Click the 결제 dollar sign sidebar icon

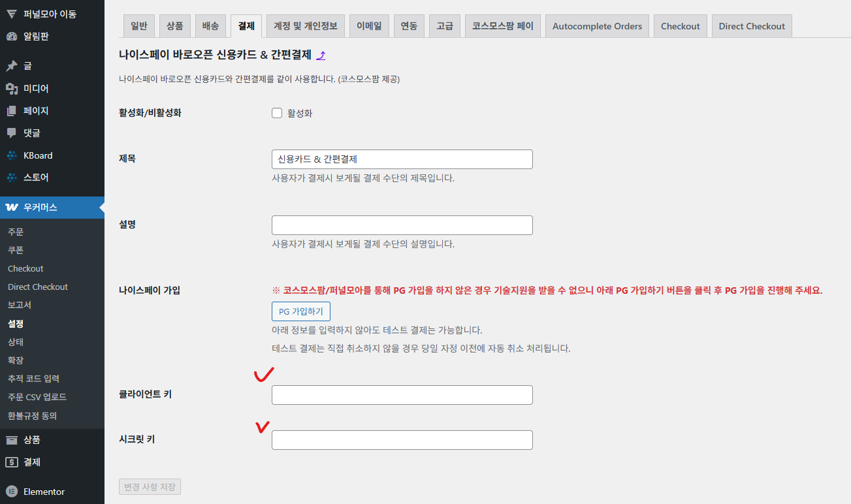click(11, 462)
